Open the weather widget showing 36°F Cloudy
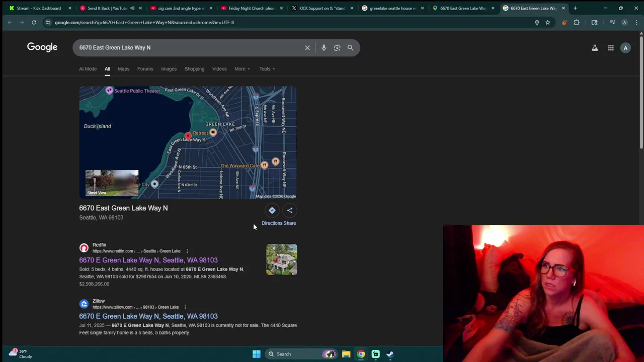644x362 pixels. click(21, 354)
